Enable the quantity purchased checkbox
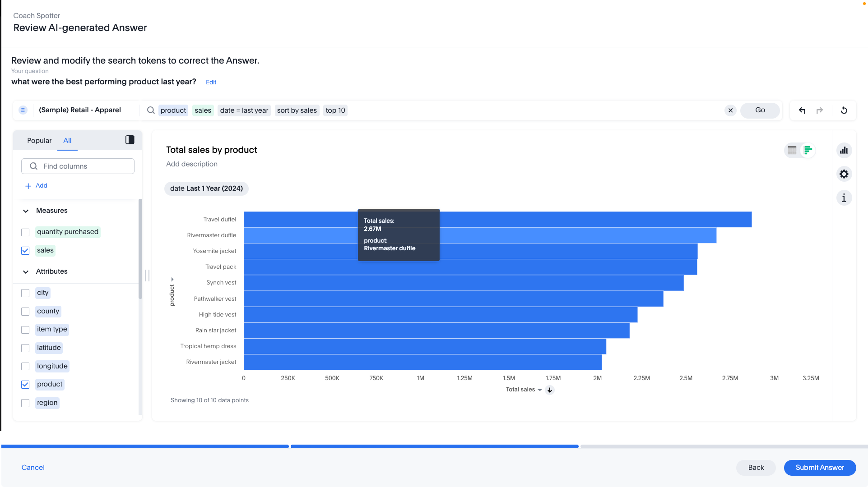 (x=25, y=232)
